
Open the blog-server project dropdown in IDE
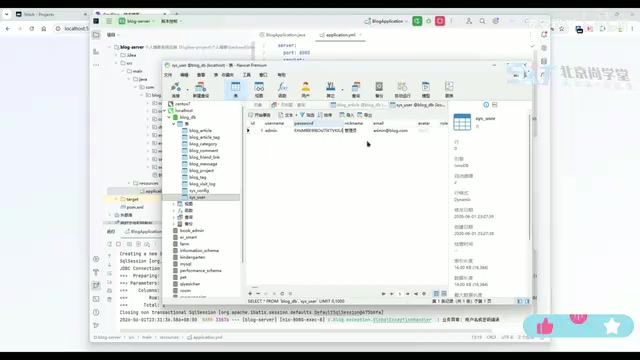[x=137, y=21]
